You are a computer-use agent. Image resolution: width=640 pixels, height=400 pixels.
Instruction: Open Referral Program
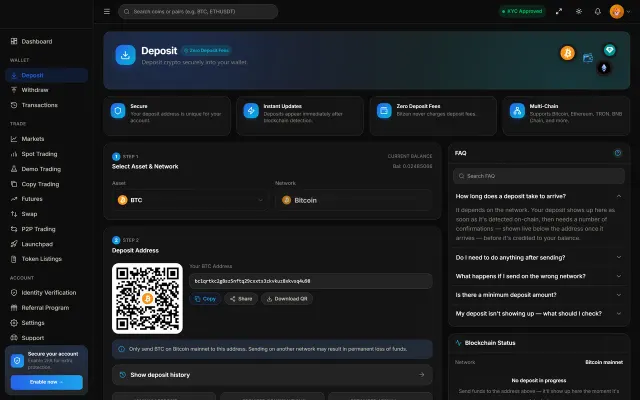point(47,308)
